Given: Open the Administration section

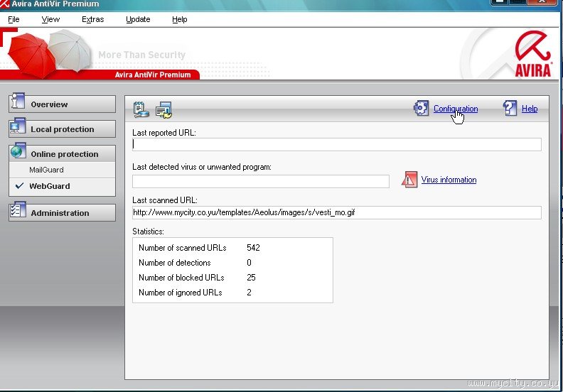Looking at the screenshot, I should (63, 213).
